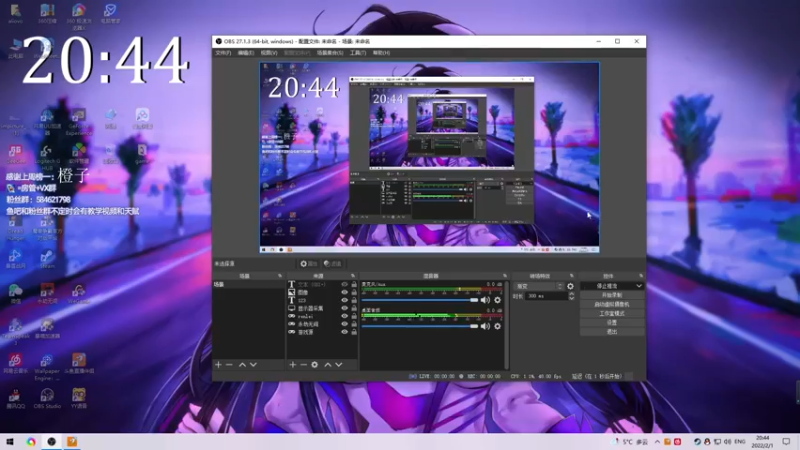
Task: Mute the 桌面音频 speaker icon
Action: 485,326
